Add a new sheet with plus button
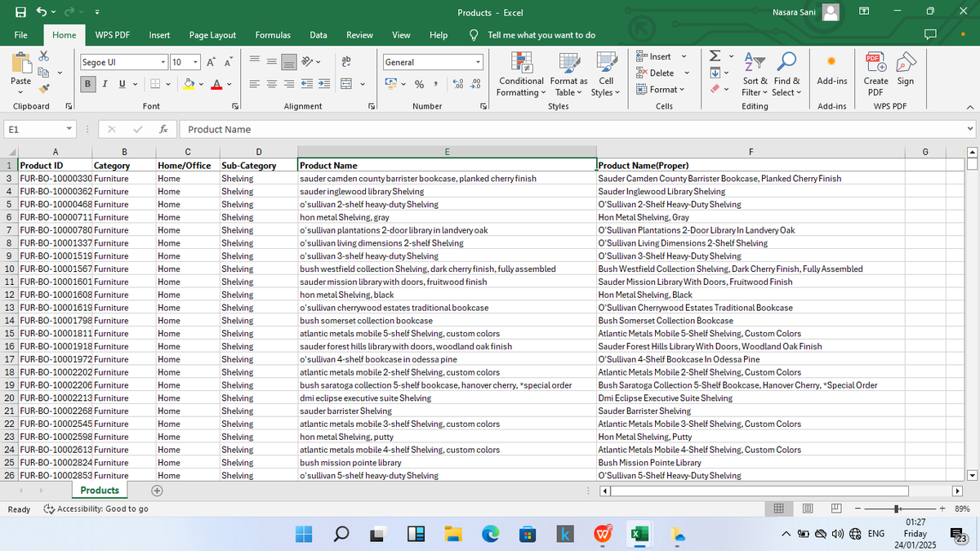The height and width of the screenshot is (551, 980). pyautogui.click(x=158, y=491)
